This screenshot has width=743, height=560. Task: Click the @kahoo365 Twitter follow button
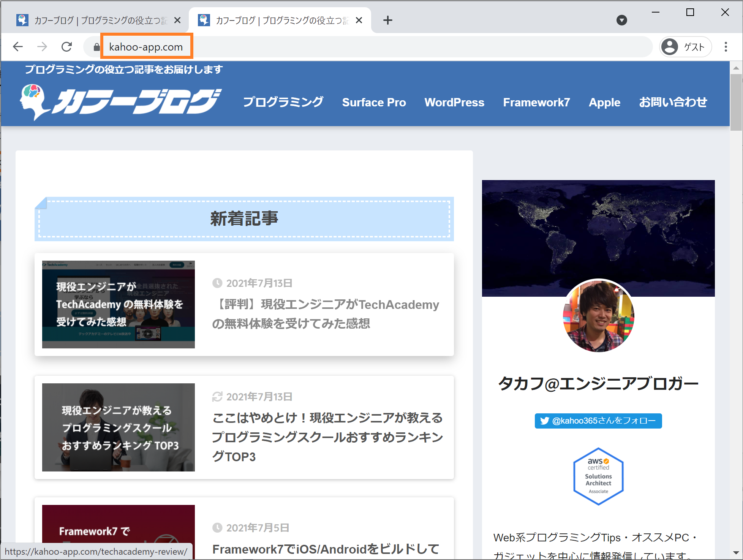pos(598,421)
